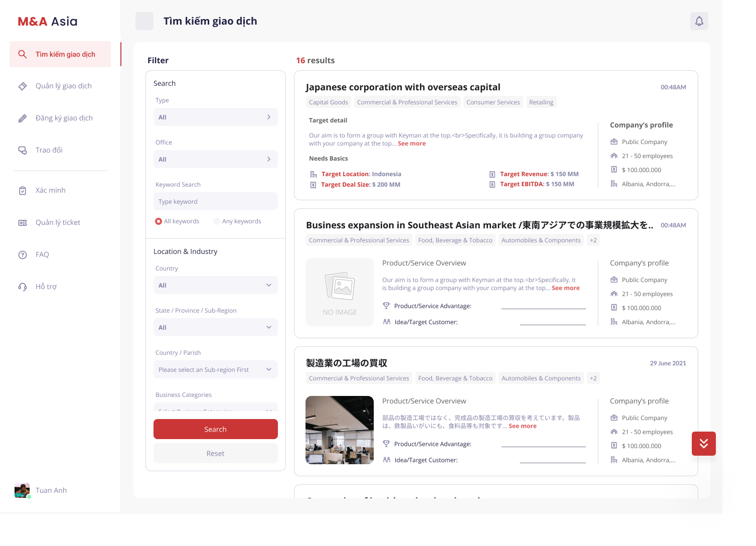This screenshot has height=546, width=756.
Task: Expand the partially hidden Business Categories dropdown
Action: coord(216,407)
